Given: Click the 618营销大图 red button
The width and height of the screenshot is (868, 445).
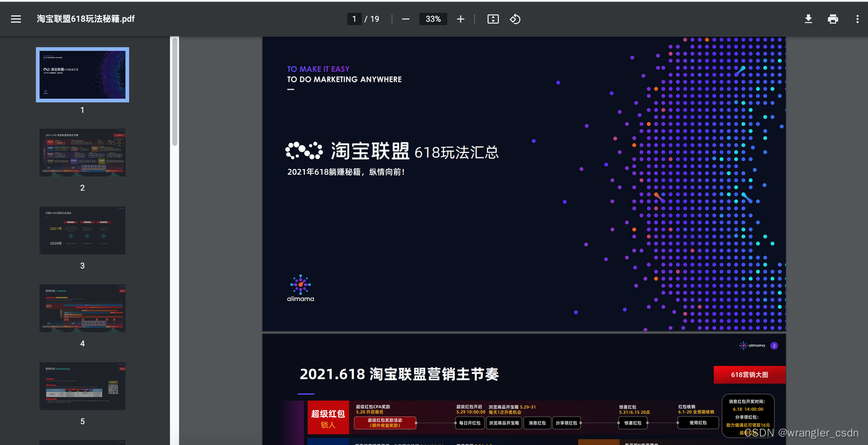Looking at the screenshot, I should coord(749,375).
